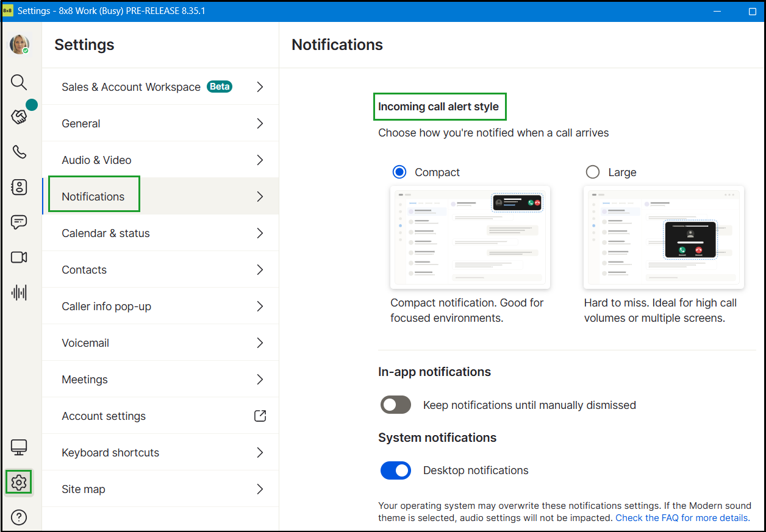The height and width of the screenshot is (532, 766).
Task: Click the In-app notifications heading
Action: point(434,372)
